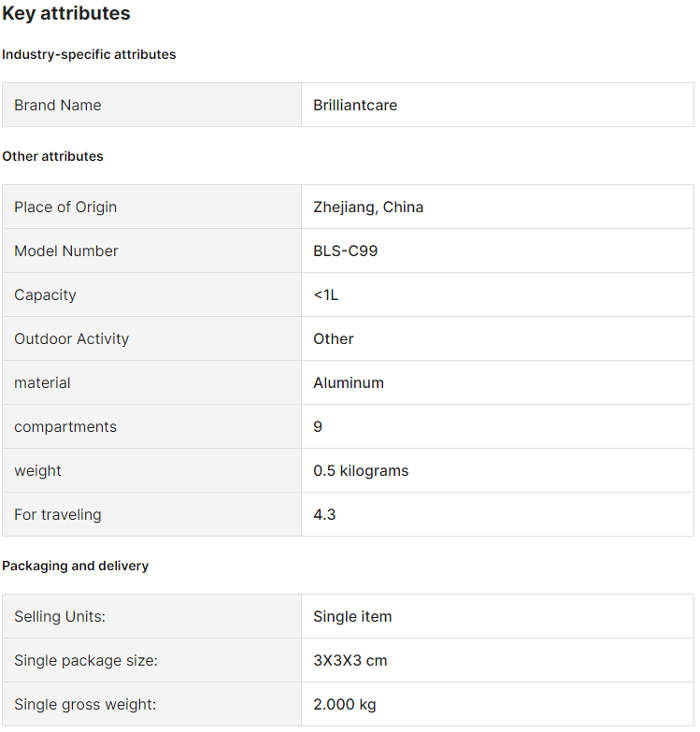Viewport: 700px width, 732px height.
Task: Select the Single item selling unit value
Action: 352,616
